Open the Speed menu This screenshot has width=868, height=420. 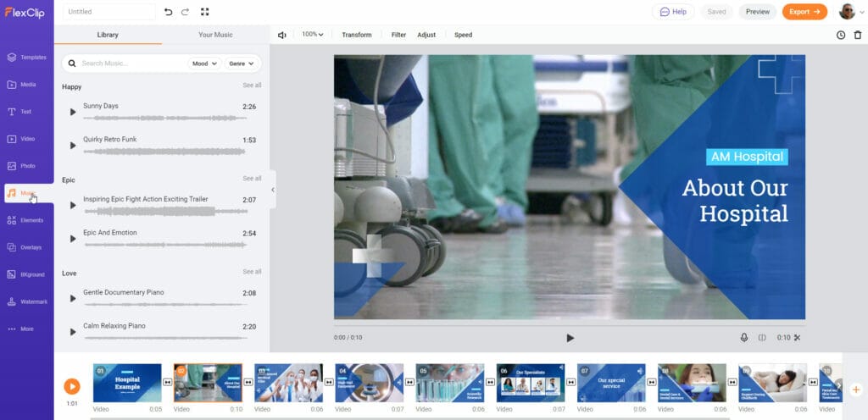[464, 35]
